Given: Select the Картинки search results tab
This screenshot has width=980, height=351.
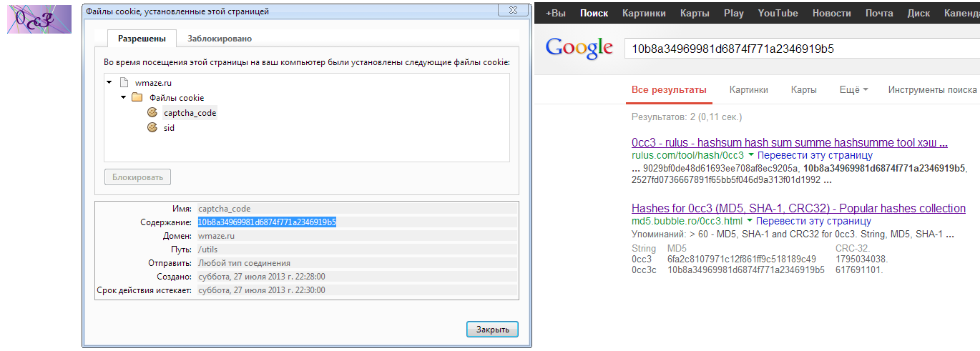Looking at the screenshot, I should 748,90.
